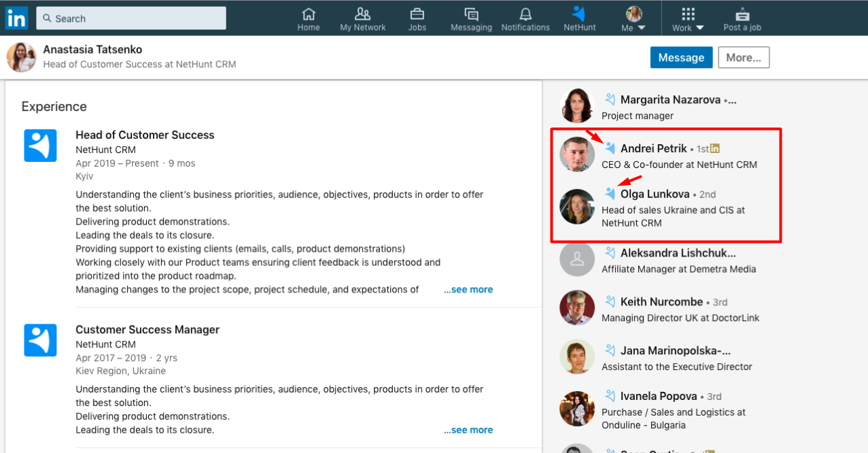Select 'Head of Customer Success at NetHunt CRM' headline
The image size is (868, 453).
139,65
